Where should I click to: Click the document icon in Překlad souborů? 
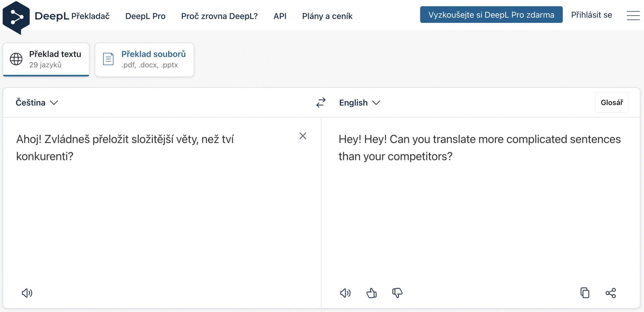coord(108,59)
